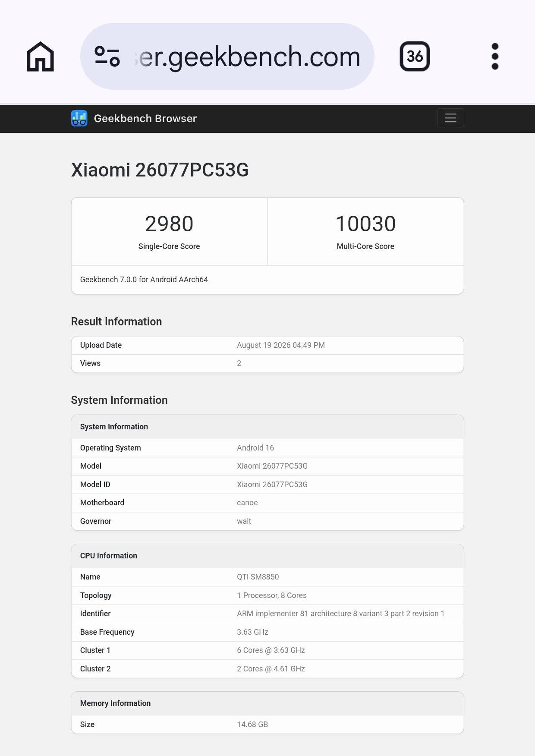Select Cluster 2 value 2 Cores @ 4.61 GHz

coord(271,669)
